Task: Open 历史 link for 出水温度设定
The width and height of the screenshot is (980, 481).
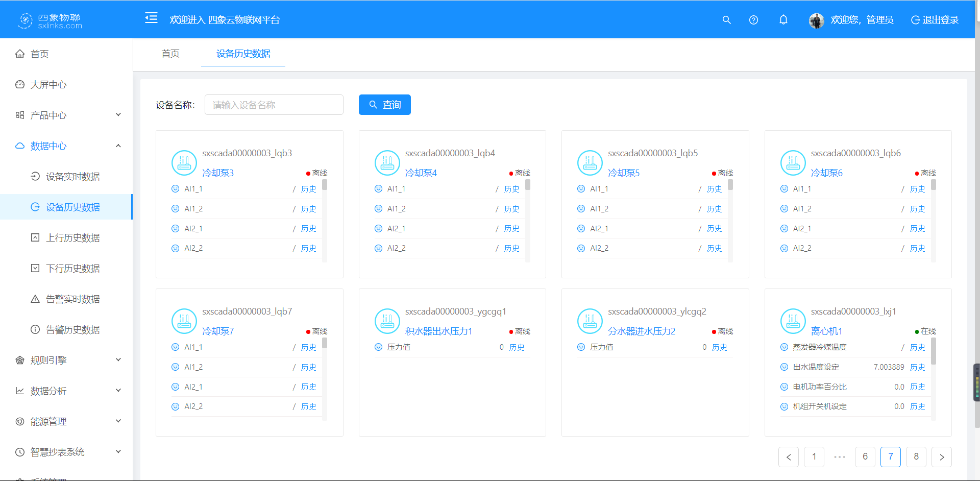Action: click(x=917, y=367)
